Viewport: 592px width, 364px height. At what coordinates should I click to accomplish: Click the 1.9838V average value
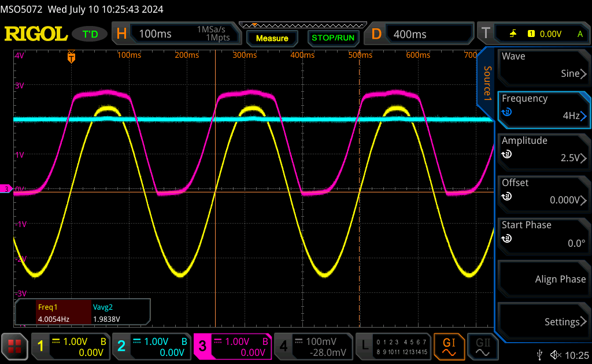[x=106, y=319]
